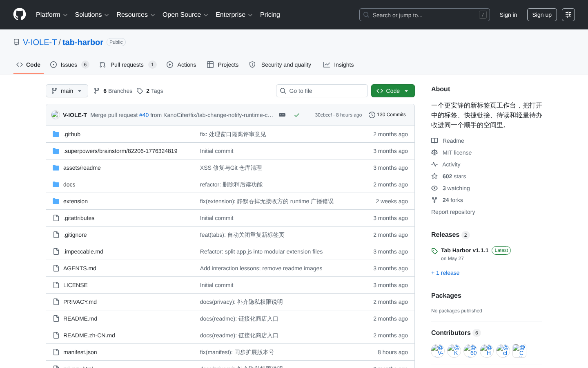
Task: Open the .superpowers/brainstorm/82206-1776324819 folder
Action: 120,151
